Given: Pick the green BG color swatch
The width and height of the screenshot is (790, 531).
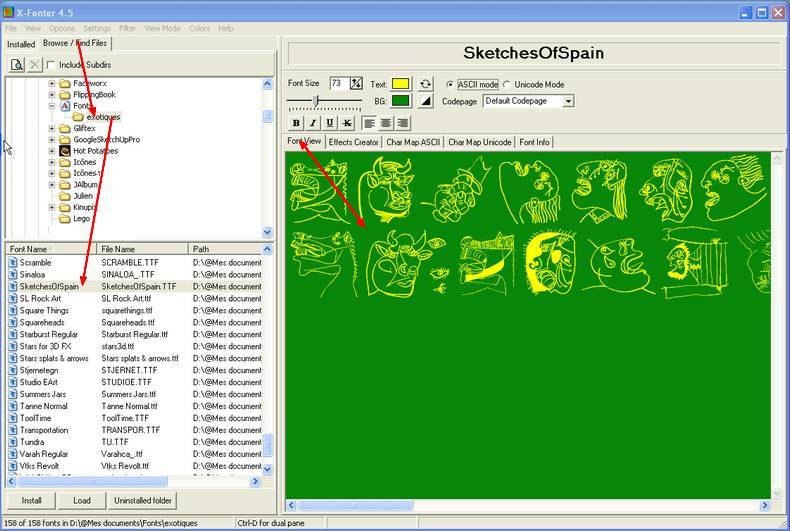Looking at the screenshot, I should click(400, 101).
